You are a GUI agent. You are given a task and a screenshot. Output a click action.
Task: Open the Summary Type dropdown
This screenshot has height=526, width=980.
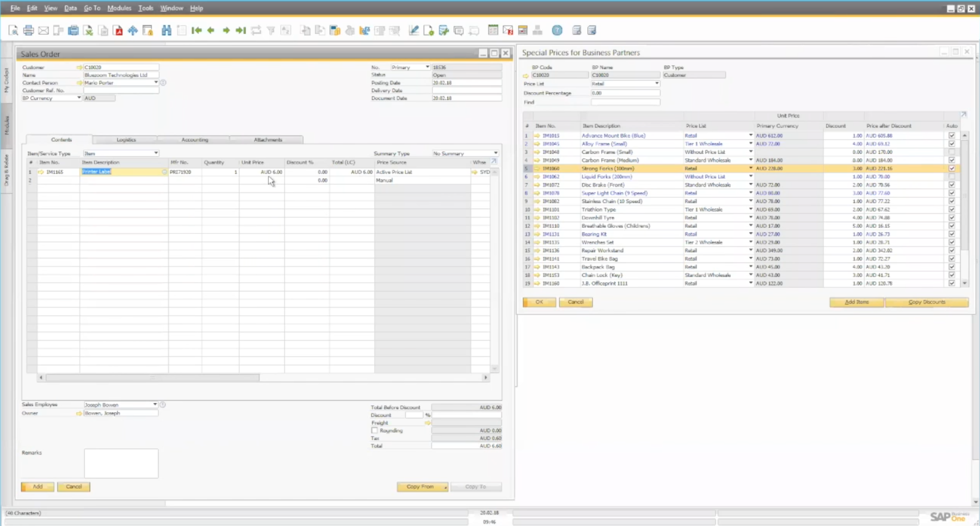496,153
